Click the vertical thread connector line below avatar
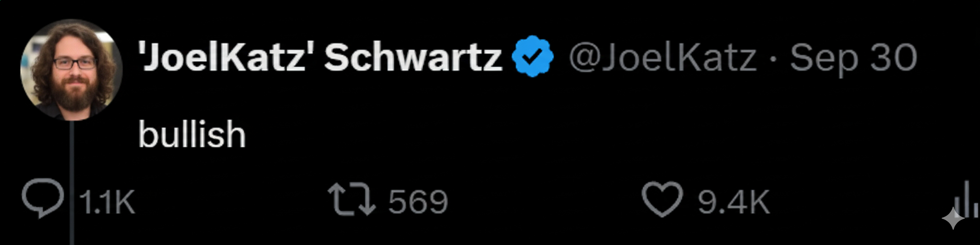980x245 pixels. (x=72, y=183)
